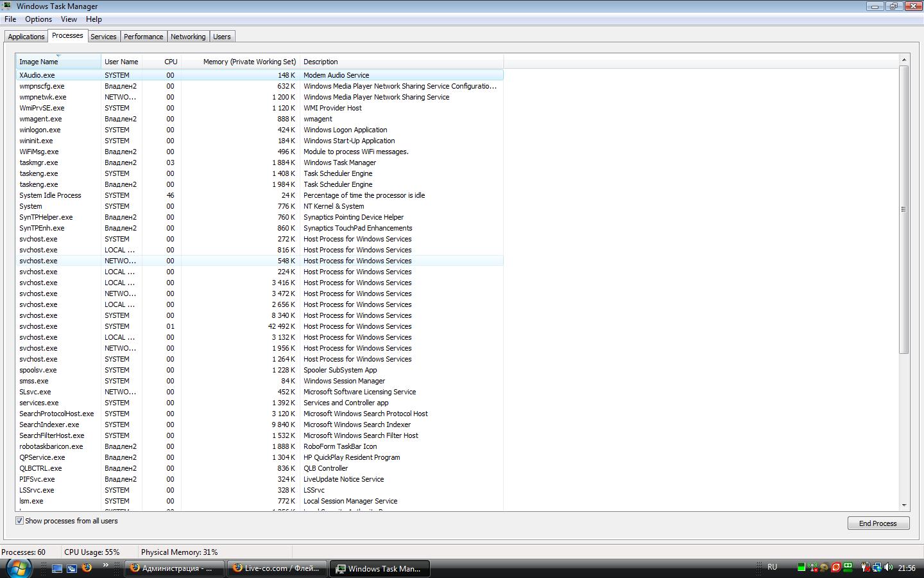Click the volume speaker tray icon
The height and width of the screenshot is (578, 924).
[x=888, y=568]
